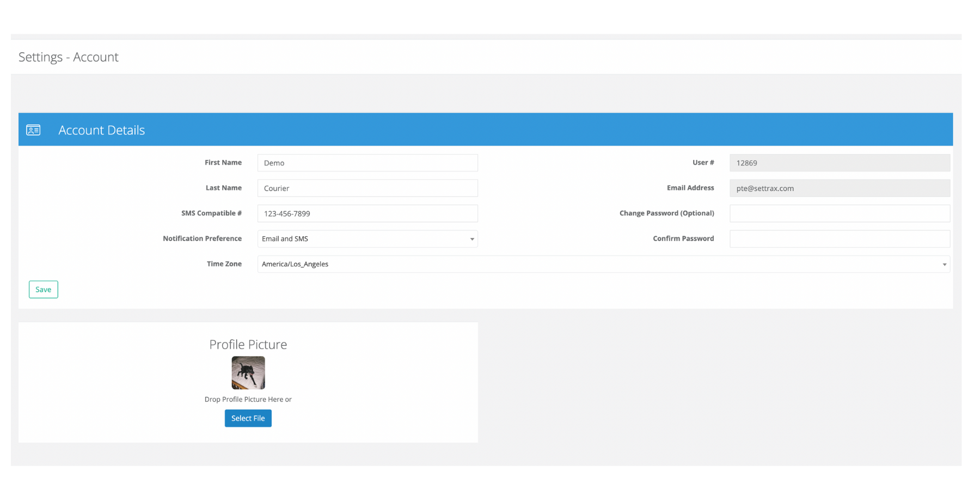Image resolution: width=980 pixels, height=490 pixels.
Task: Click the profile picture thumbnail
Action: (x=248, y=373)
